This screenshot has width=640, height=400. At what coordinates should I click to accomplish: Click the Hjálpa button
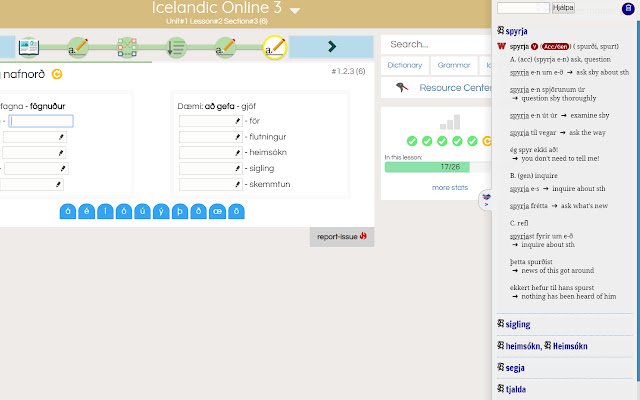pyautogui.click(x=563, y=8)
